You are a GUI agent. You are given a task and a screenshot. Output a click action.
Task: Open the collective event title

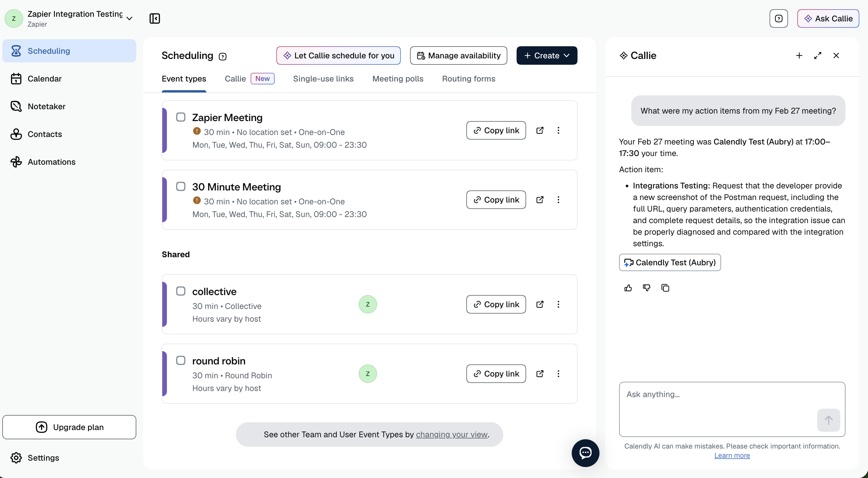click(x=214, y=292)
